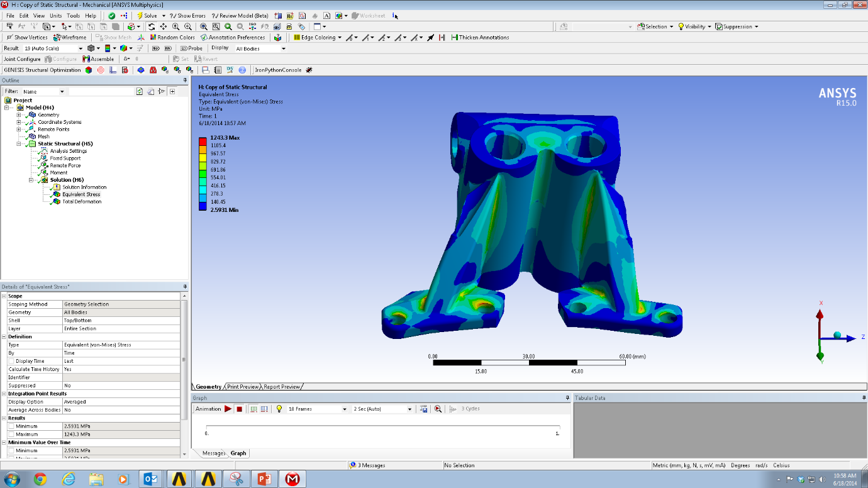Viewport: 868px width, 488px height.
Task: Expand the Geometry tree node
Action: pyautogui.click(x=19, y=115)
